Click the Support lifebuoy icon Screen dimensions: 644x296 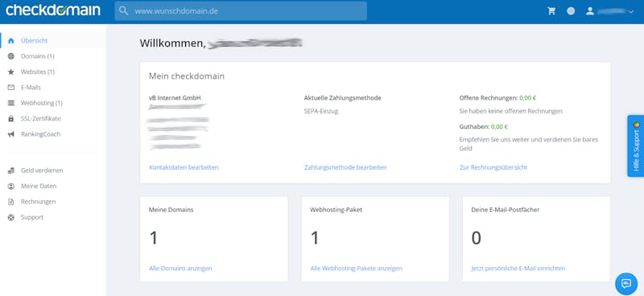pos(11,217)
